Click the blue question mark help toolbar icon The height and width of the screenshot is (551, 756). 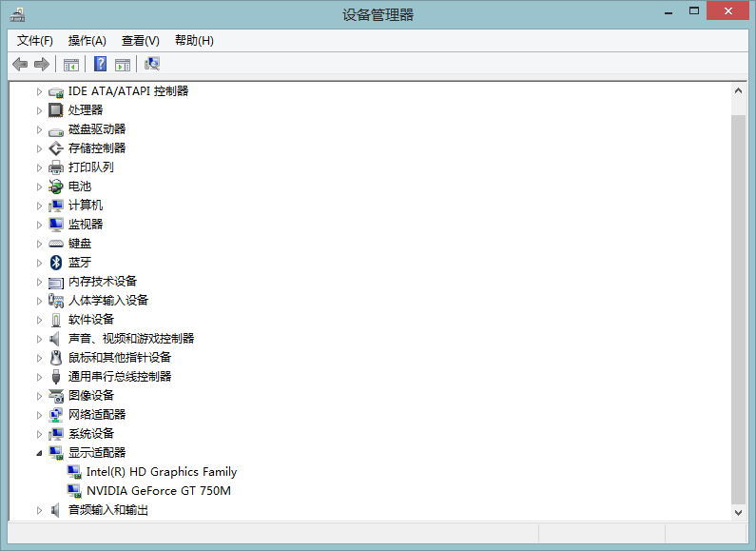pyautogui.click(x=100, y=64)
